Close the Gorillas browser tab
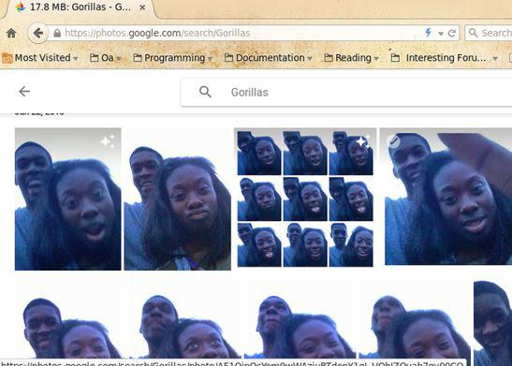 click(142, 7)
